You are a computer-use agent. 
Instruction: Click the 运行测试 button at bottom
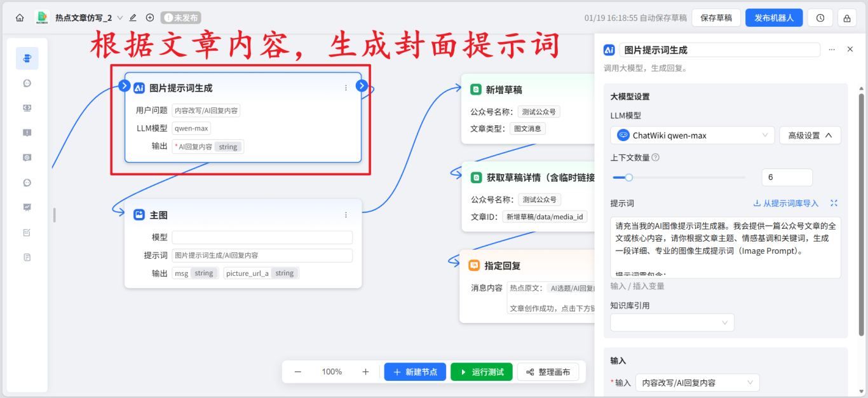(x=481, y=371)
